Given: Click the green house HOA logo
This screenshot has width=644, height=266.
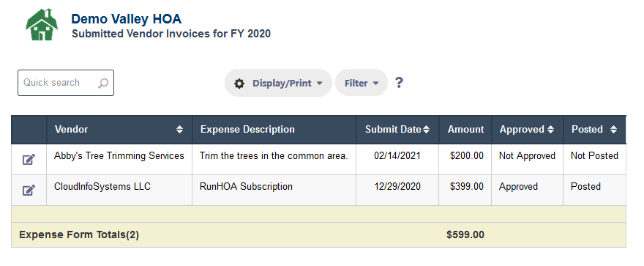Looking at the screenshot, I should (x=42, y=25).
